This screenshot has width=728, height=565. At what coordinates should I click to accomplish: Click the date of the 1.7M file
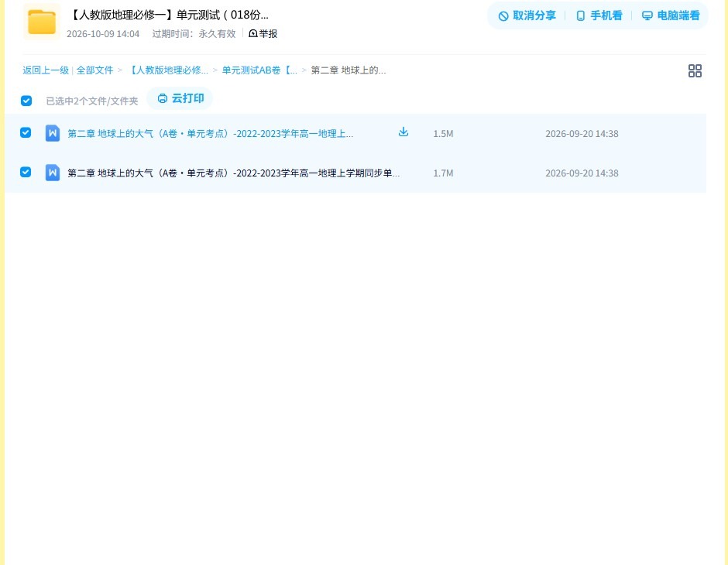tap(582, 173)
